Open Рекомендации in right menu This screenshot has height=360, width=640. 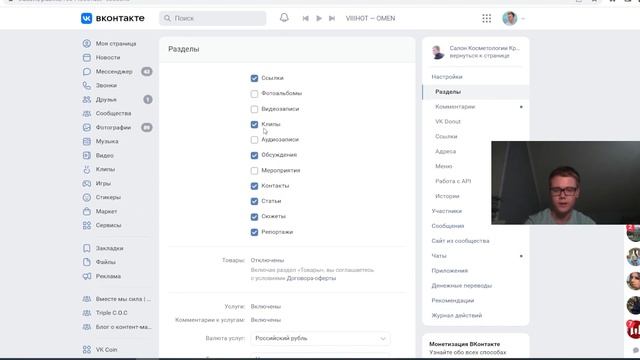point(453,300)
